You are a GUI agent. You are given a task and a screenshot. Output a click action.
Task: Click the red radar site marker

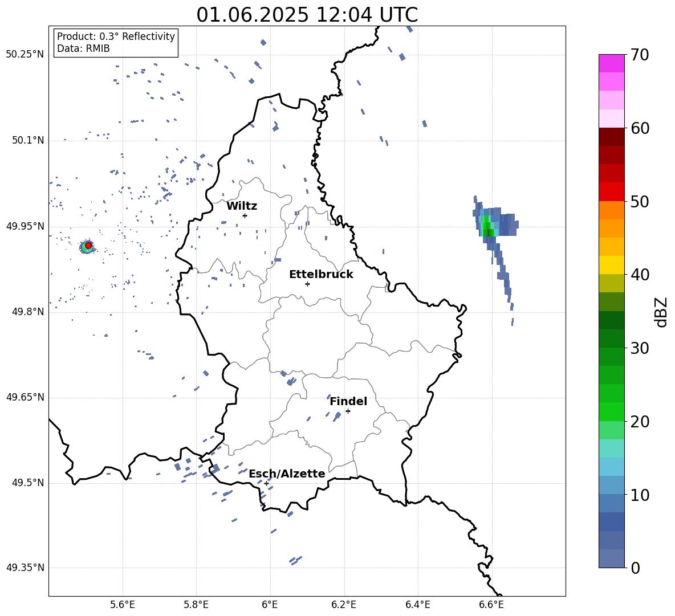pos(88,246)
